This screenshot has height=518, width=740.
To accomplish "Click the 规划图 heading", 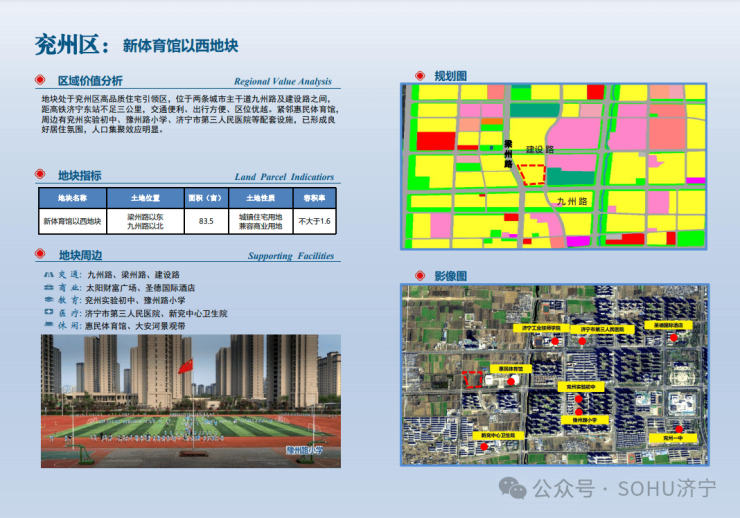I will (x=450, y=76).
